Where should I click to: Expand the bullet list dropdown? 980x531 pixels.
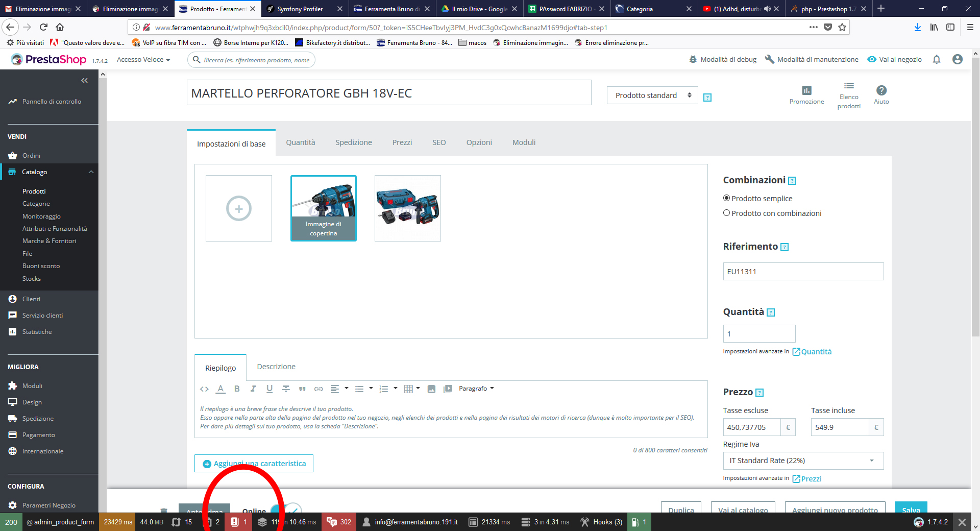click(371, 389)
